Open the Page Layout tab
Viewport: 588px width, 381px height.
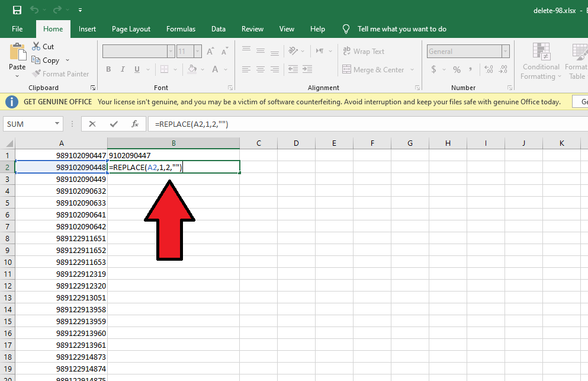pos(131,29)
